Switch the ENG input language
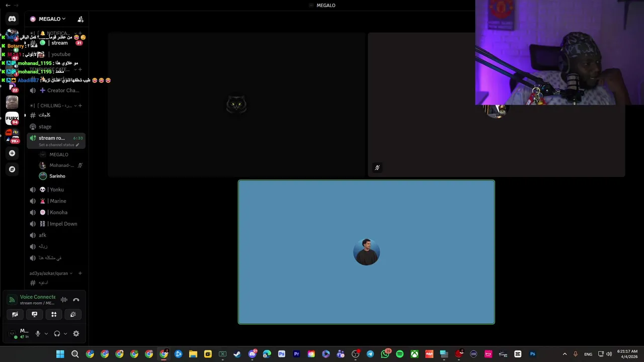Screen dimensions: 644x362 tap(588, 354)
